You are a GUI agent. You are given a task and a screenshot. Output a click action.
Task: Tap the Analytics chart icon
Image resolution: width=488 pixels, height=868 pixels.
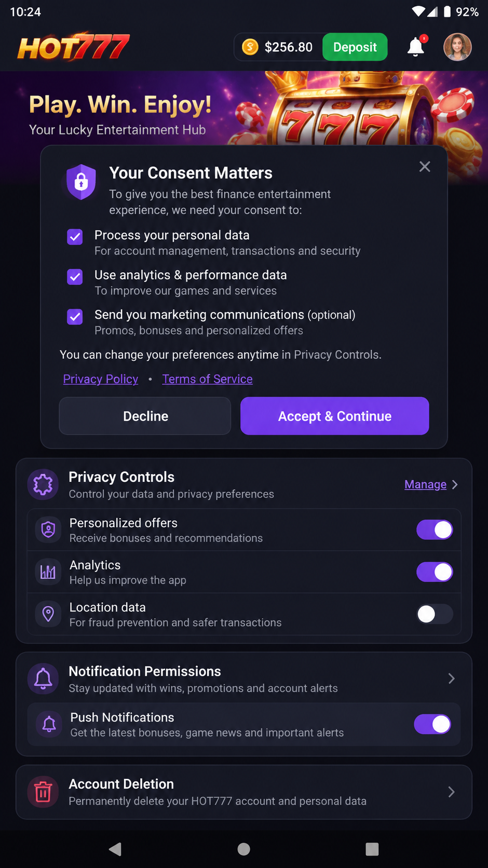coord(48,572)
